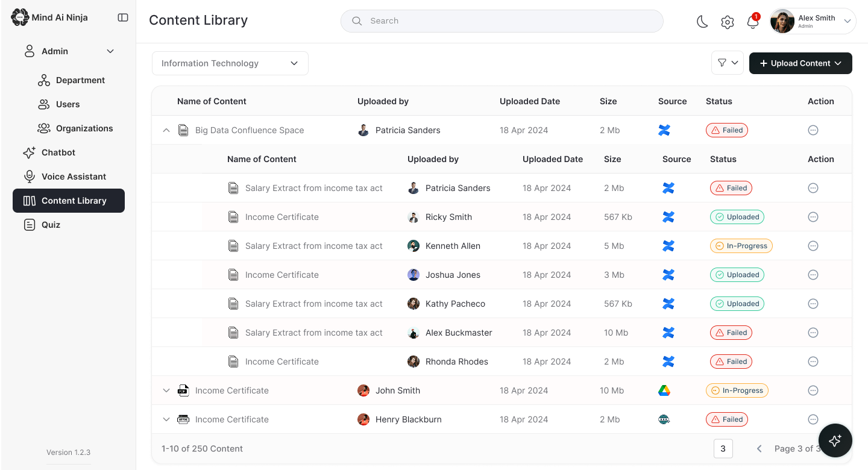The width and height of the screenshot is (868, 470).
Task: Open action menu for John Smith row
Action: 813,390
